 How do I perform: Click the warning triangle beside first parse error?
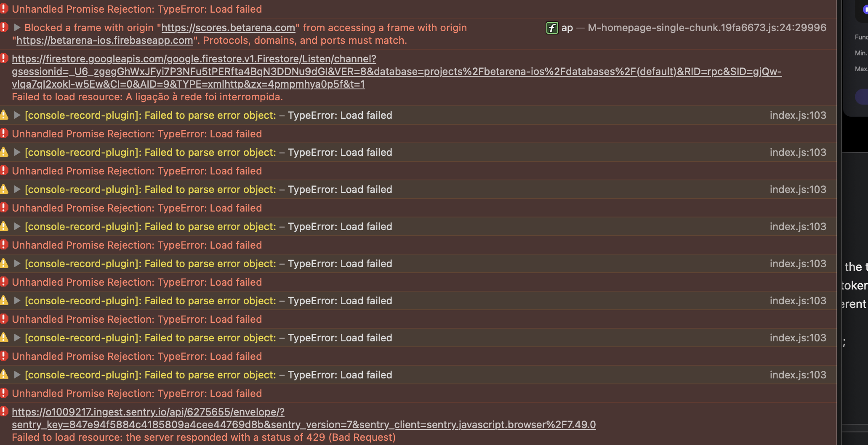5,115
